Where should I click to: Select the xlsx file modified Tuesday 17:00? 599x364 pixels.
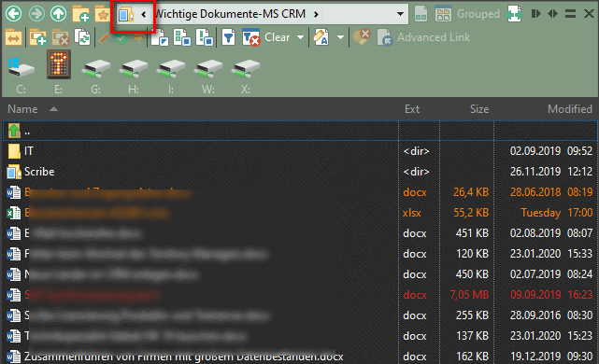pos(300,213)
